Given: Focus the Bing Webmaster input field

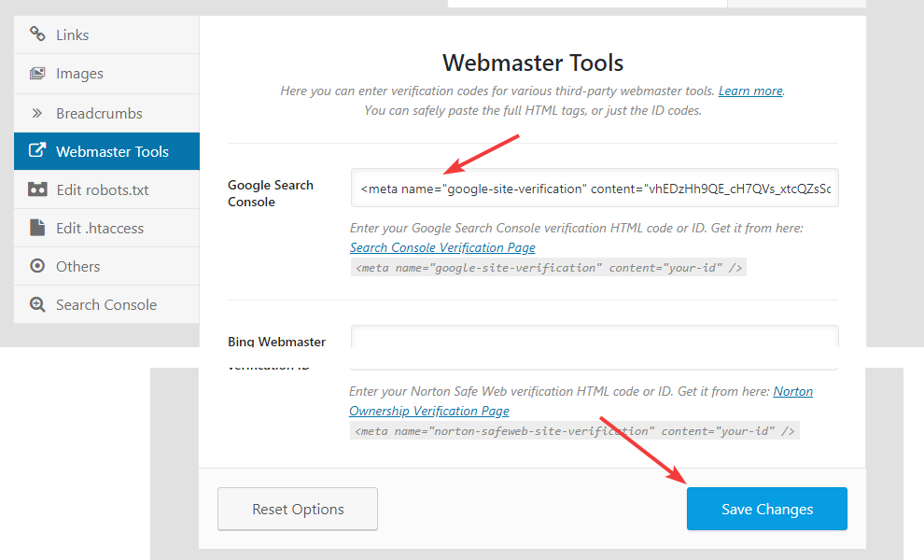Looking at the screenshot, I should coord(595,336).
